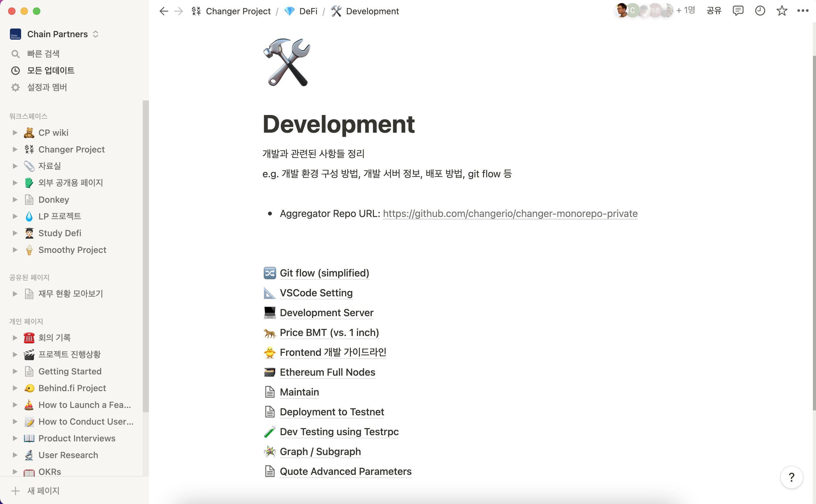Open the help question mark button
The height and width of the screenshot is (504, 816).
(x=791, y=477)
